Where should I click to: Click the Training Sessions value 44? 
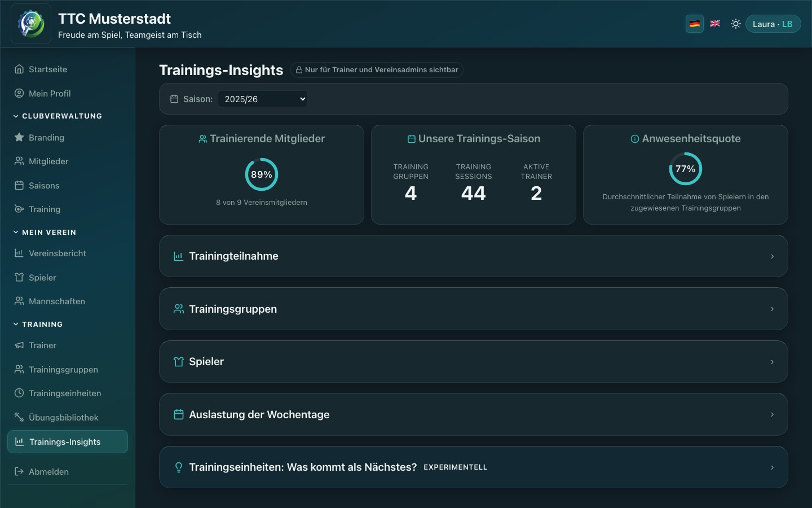click(474, 194)
